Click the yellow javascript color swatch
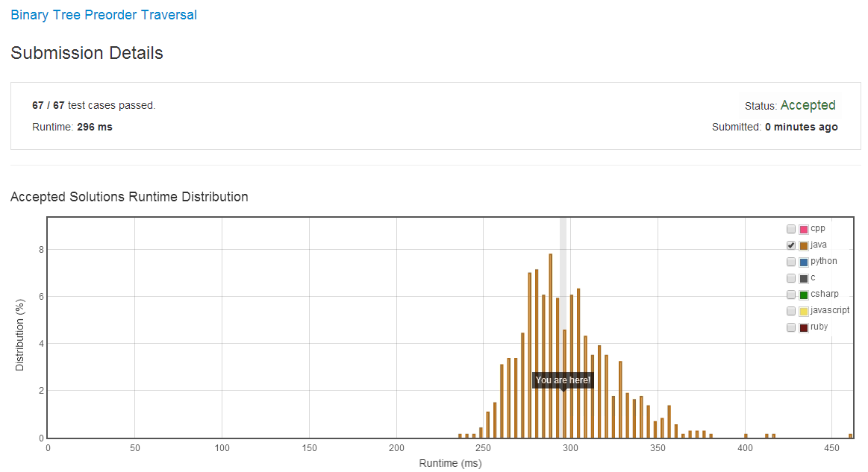 pyautogui.click(x=804, y=311)
